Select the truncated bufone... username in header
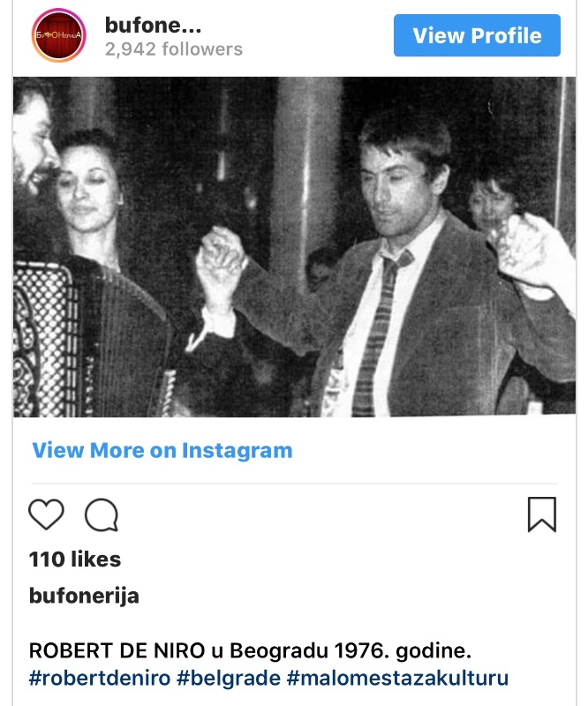Image resolution: width=588 pixels, height=706 pixels. coord(153,26)
